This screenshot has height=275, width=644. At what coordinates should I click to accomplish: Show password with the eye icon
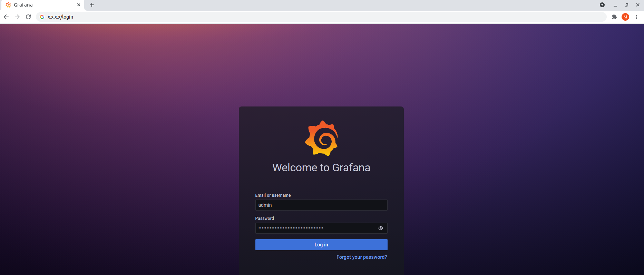pos(381,228)
